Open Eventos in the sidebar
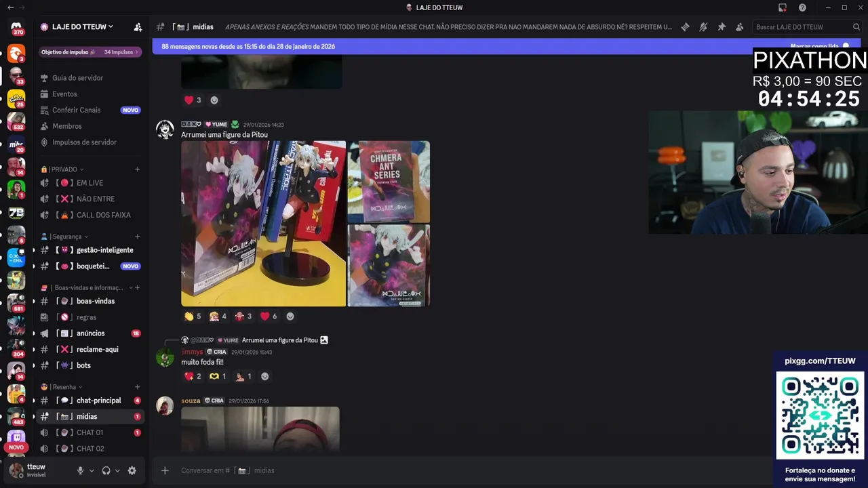 (x=90, y=94)
